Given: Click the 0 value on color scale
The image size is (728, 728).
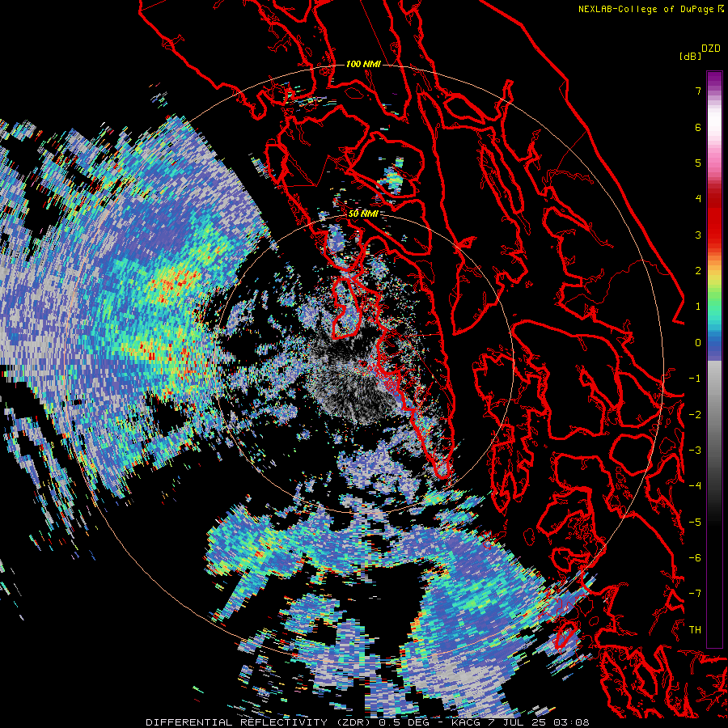Looking at the screenshot, I should click(698, 343).
